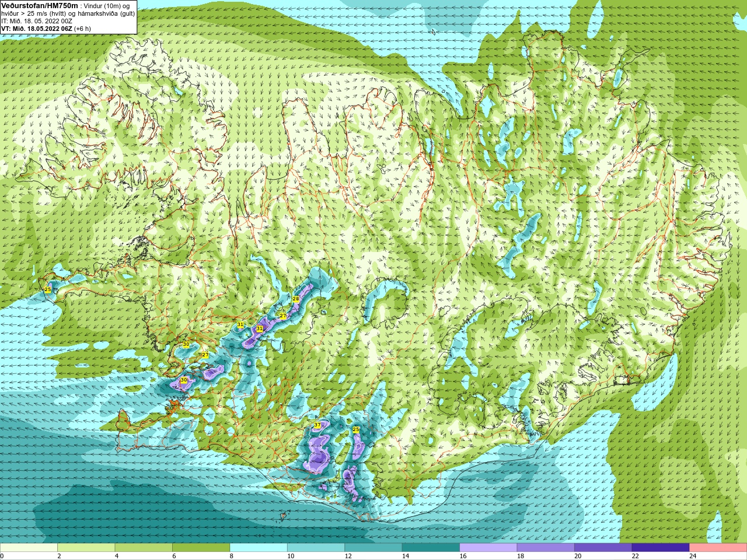Click the legend scale value '24'
Screen dimensions: 747x560
click(693, 556)
